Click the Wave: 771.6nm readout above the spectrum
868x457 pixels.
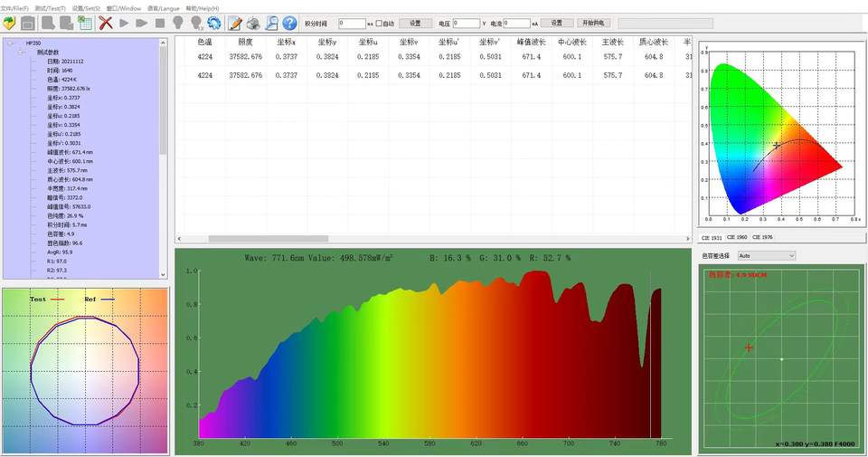319,258
